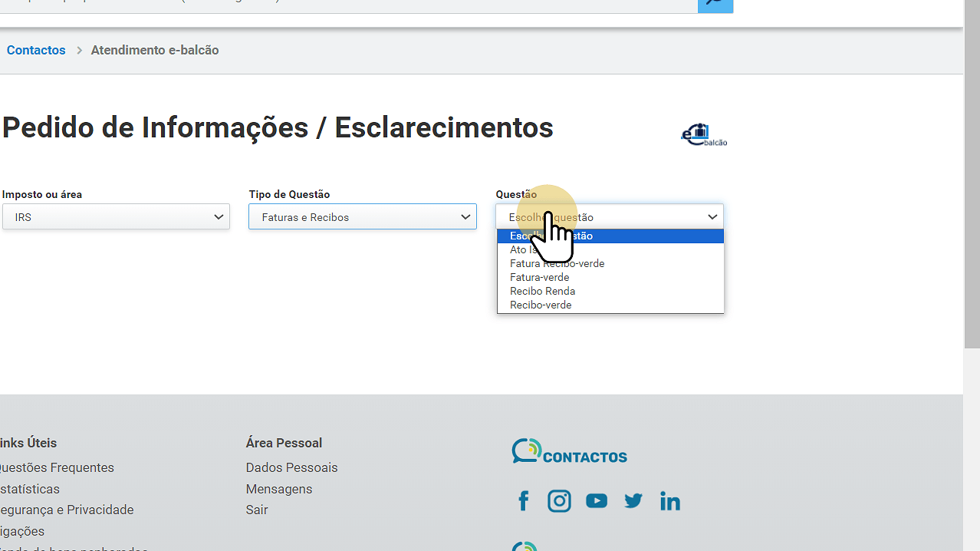Open the Imposto ou área dropdown
This screenshot has height=551, width=980.
[x=116, y=217]
